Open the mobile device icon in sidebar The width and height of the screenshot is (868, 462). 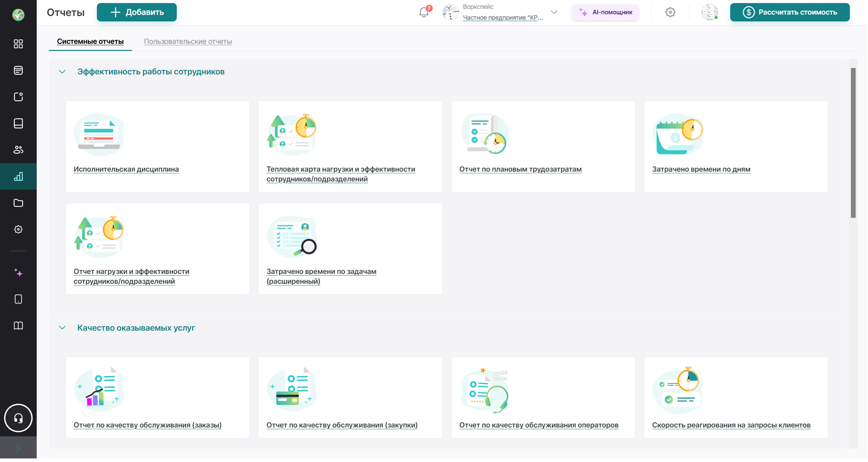coord(18,299)
